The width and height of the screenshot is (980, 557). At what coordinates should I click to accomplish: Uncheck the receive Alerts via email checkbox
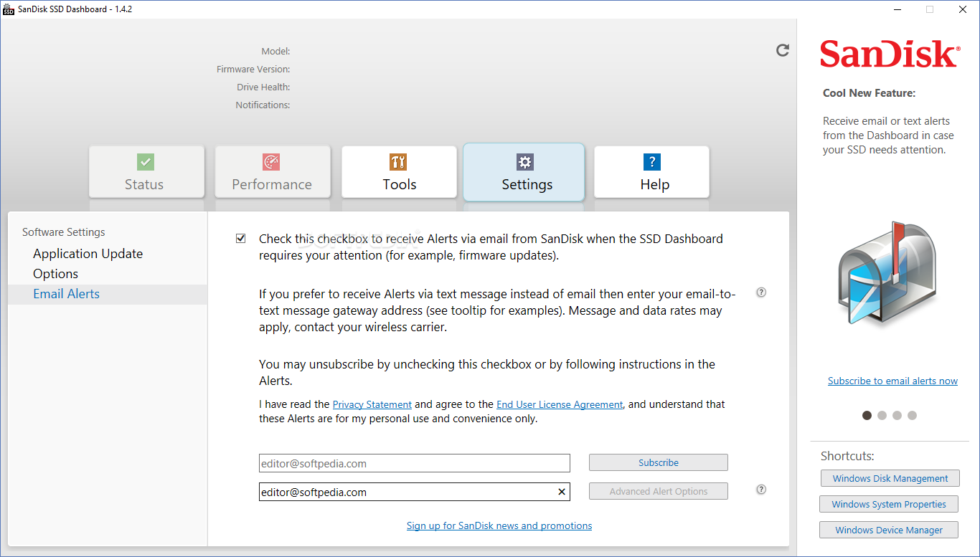pos(241,239)
